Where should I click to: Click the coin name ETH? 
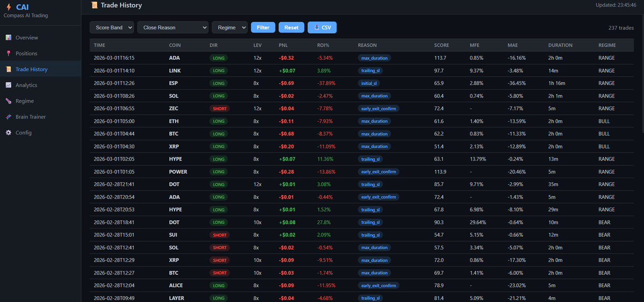(x=174, y=121)
